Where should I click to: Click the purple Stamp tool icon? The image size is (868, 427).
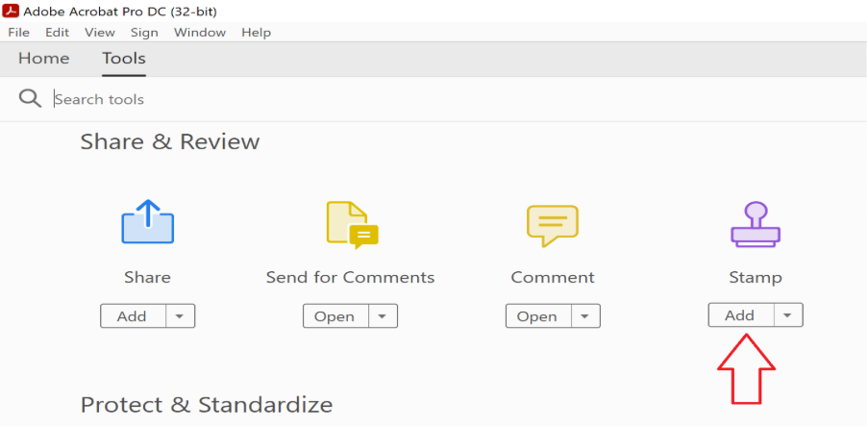756,224
